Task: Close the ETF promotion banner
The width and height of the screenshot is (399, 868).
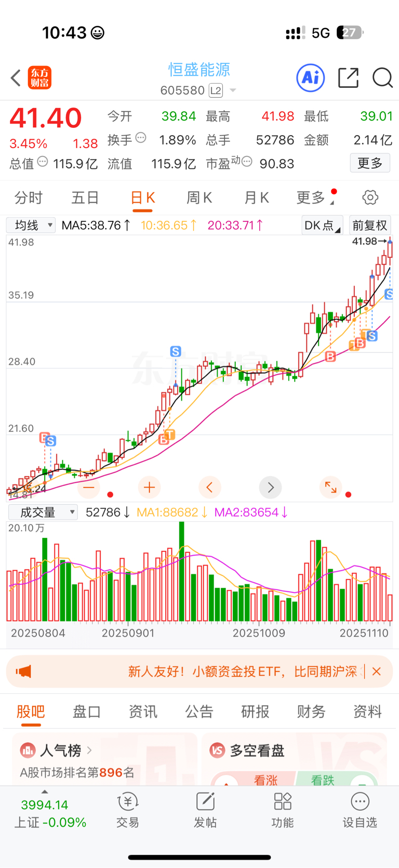Action: [x=377, y=672]
